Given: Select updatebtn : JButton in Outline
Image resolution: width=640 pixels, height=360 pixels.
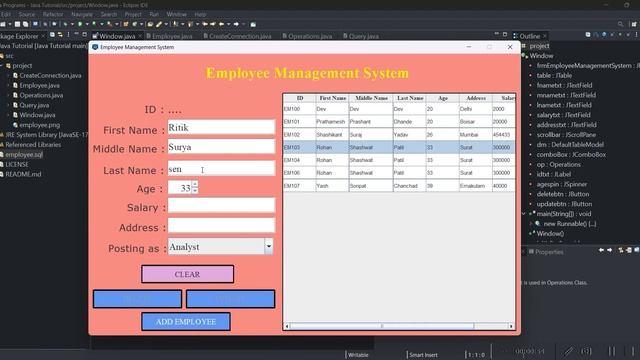Looking at the screenshot, I should tap(564, 204).
